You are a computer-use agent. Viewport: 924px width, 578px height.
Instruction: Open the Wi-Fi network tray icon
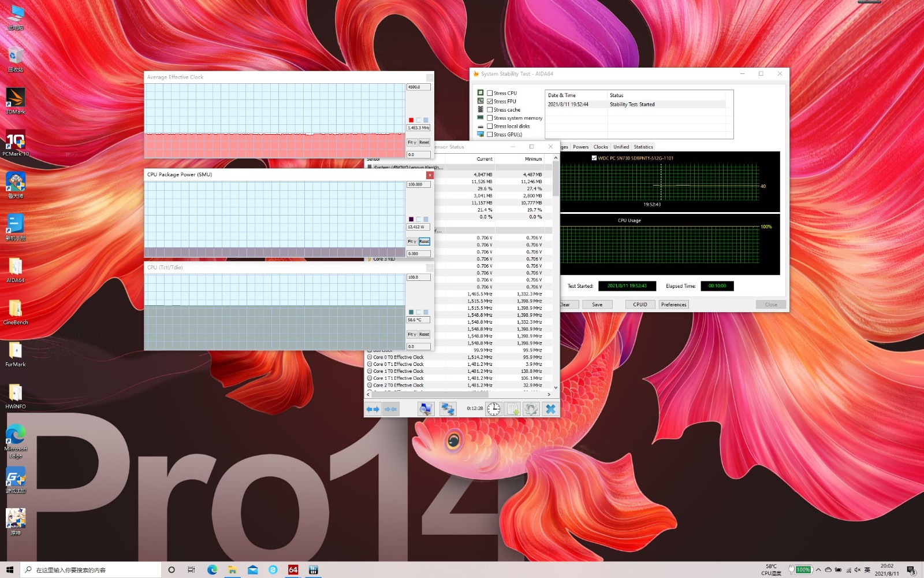point(848,570)
